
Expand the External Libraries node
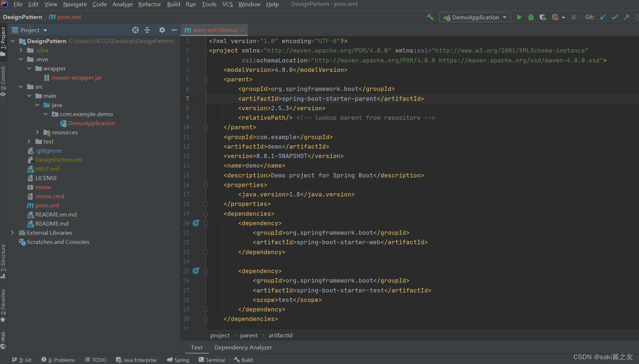click(13, 233)
